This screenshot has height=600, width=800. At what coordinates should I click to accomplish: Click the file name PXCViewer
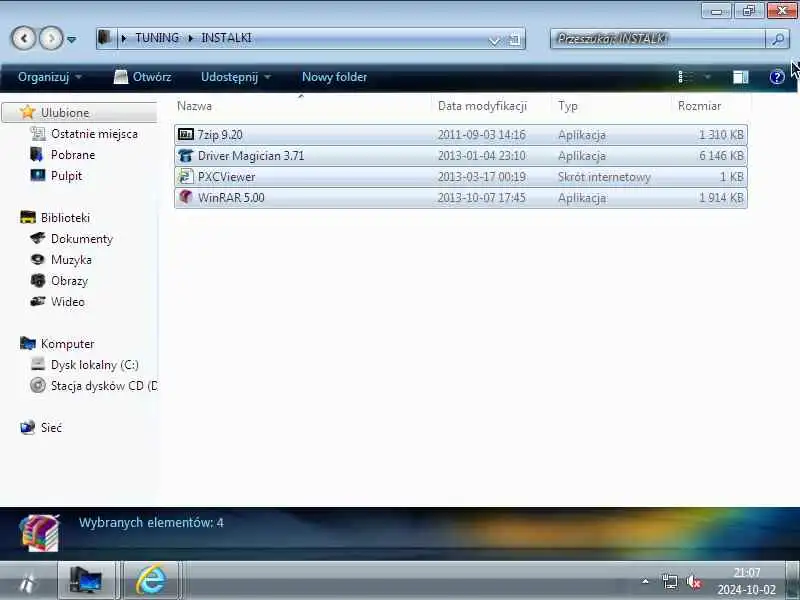click(x=226, y=177)
